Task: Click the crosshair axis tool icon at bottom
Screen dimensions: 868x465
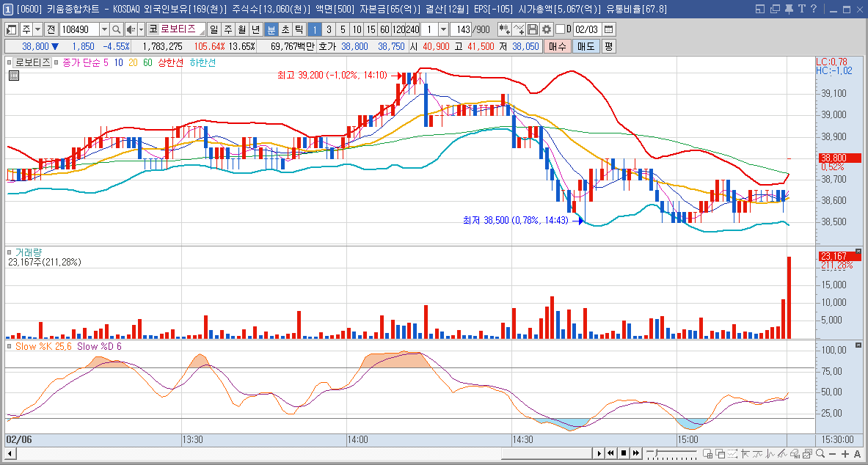Action: tap(745, 453)
